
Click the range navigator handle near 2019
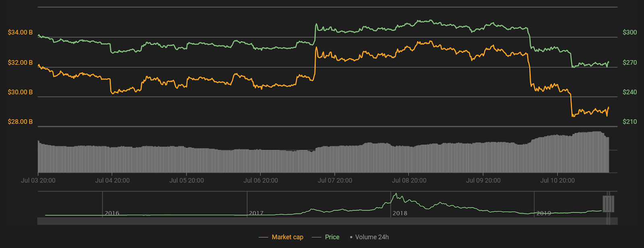[x=608, y=204]
